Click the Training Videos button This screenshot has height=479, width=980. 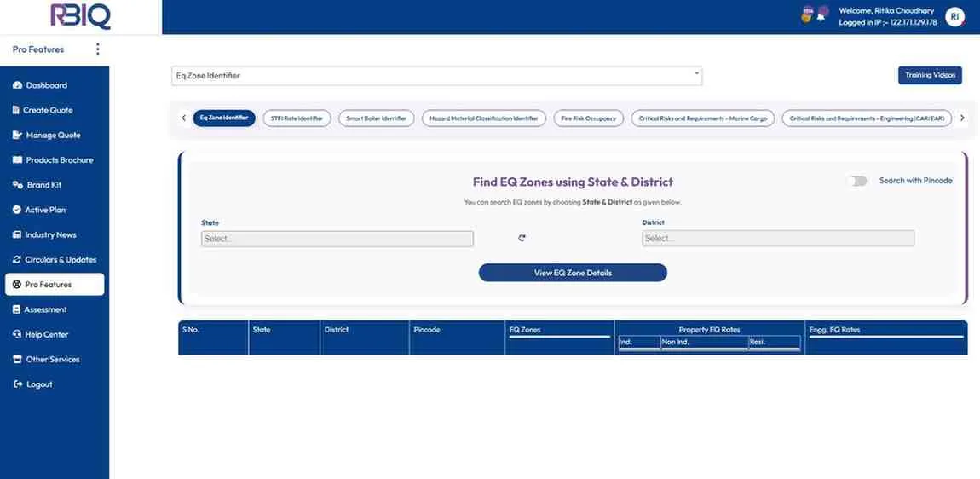click(x=930, y=75)
